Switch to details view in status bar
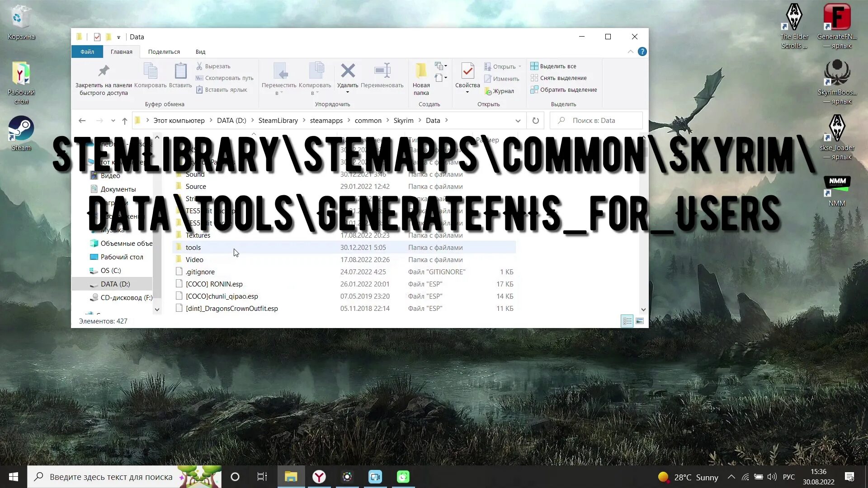868x488 pixels. click(x=627, y=321)
